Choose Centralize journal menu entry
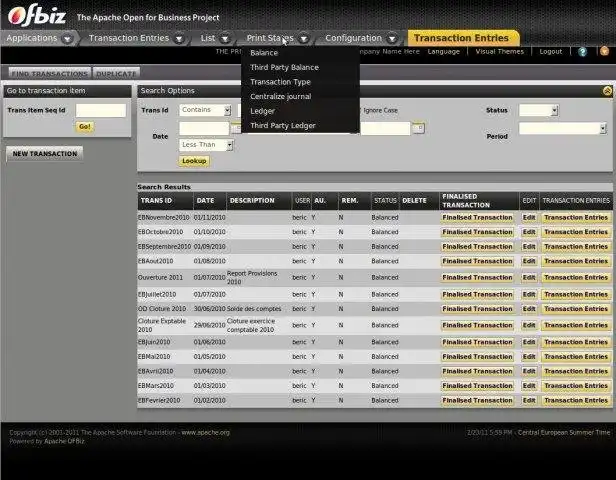The height and width of the screenshot is (480, 616). pos(280,96)
